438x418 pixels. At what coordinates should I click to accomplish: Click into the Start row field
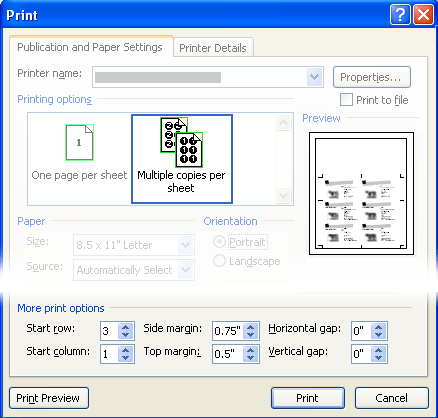[x=109, y=331]
